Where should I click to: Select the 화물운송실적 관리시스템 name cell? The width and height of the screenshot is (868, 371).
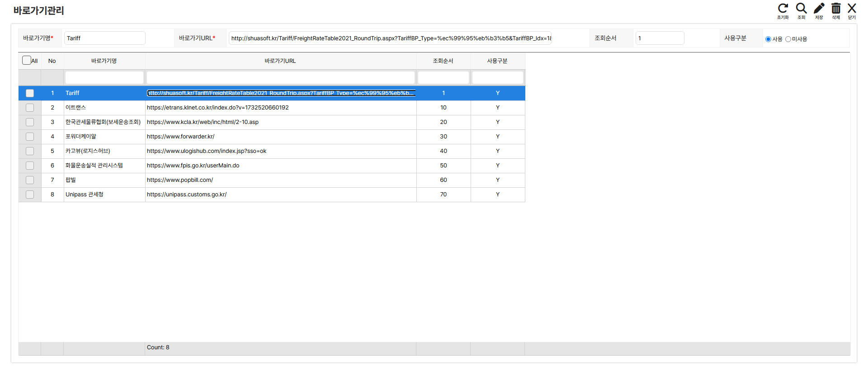tap(104, 166)
